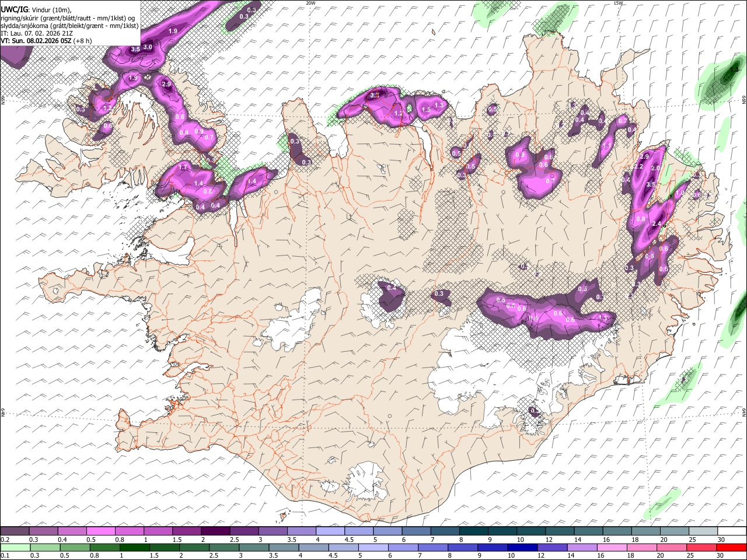The width and height of the screenshot is (747, 560).
Task: Click the 'IT: Lau. 07. 02. 2026 21Z' line
Action: (37, 33)
